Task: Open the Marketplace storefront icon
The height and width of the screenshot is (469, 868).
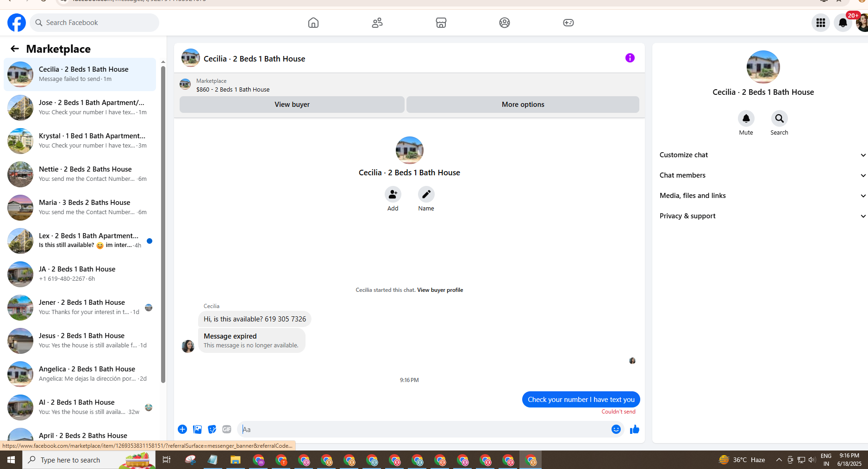Action: tap(441, 23)
